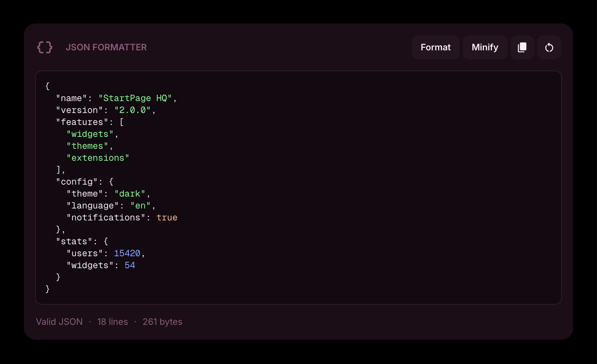Click the "extensions" string in features
Screen dimensions: 597x364
97,158
